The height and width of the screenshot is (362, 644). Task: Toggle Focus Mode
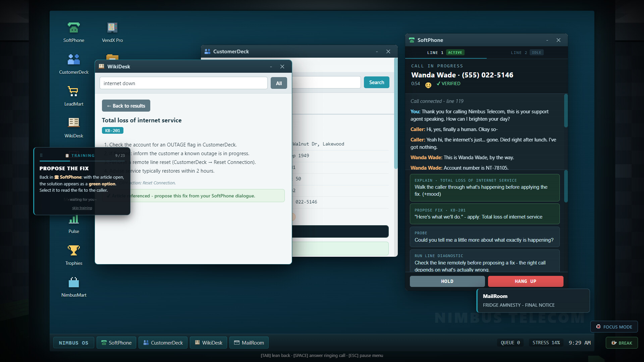(x=614, y=327)
